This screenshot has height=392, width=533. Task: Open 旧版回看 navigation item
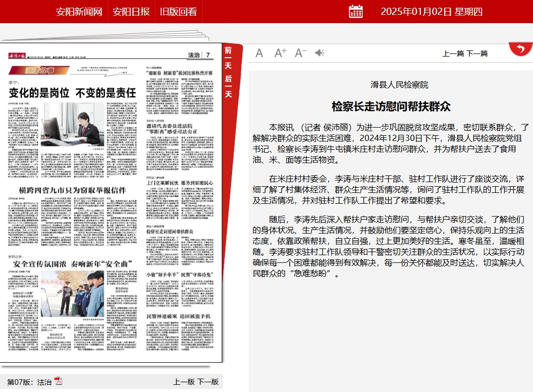point(179,11)
